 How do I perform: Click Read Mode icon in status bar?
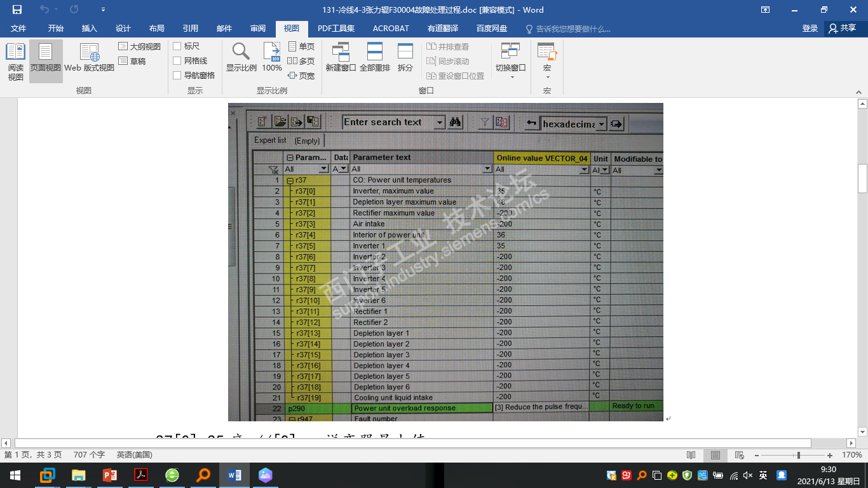[x=691, y=455]
